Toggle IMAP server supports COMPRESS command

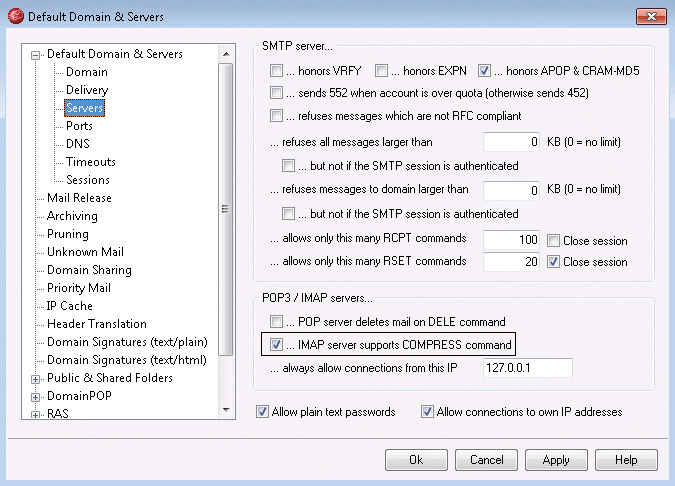click(276, 344)
